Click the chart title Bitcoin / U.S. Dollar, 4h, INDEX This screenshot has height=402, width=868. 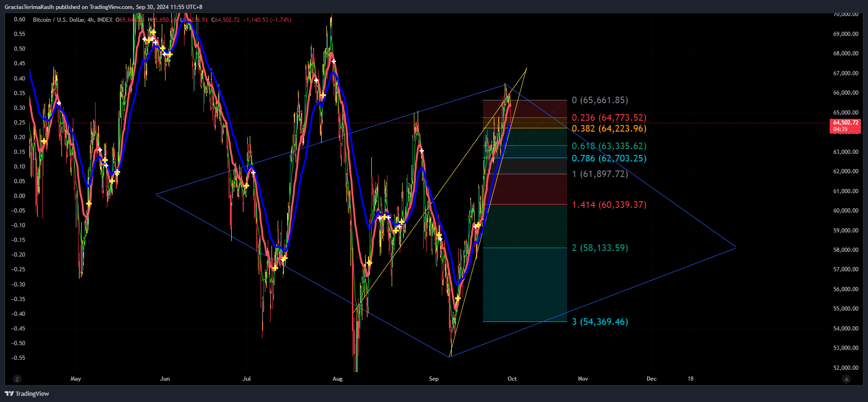pyautogui.click(x=73, y=20)
